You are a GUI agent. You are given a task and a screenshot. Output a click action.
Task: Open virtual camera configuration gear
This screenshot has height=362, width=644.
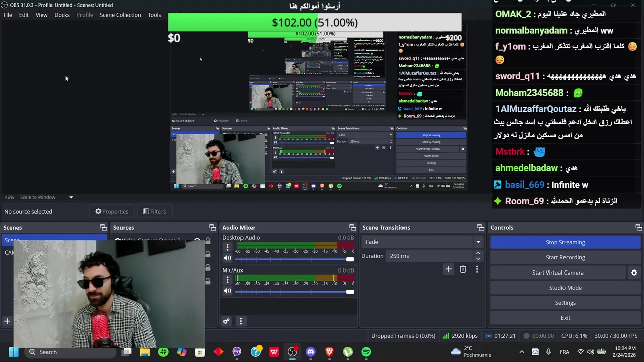click(634, 273)
